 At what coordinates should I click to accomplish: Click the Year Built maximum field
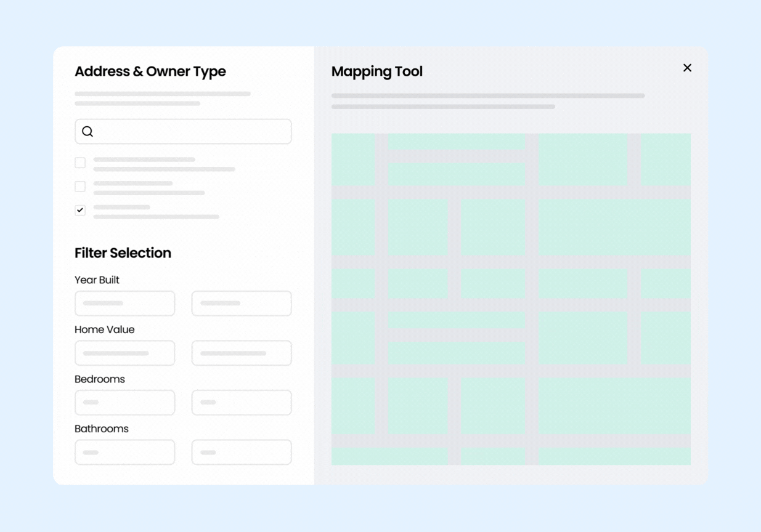point(242,303)
